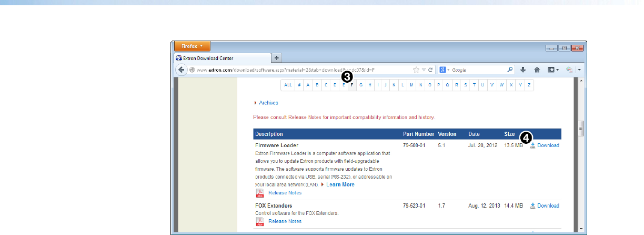Click the vertical scrollbar thumb
Screen dimensions: 644x235
581,129
